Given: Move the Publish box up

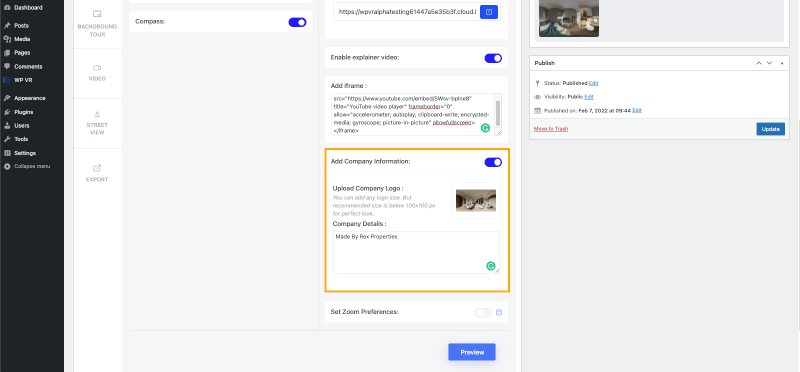Looking at the screenshot, I should tap(759, 63).
